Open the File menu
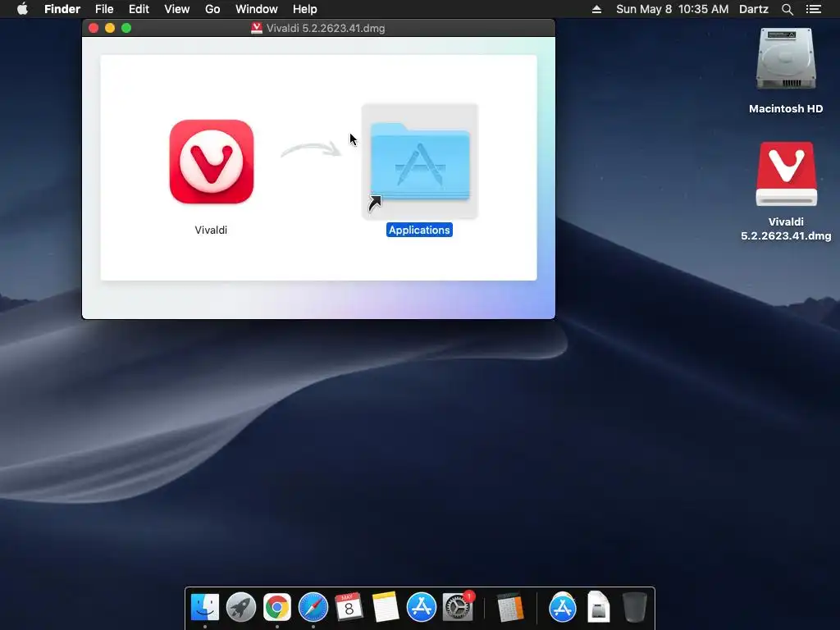The width and height of the screenshot is (840, 630). [104, 9]
